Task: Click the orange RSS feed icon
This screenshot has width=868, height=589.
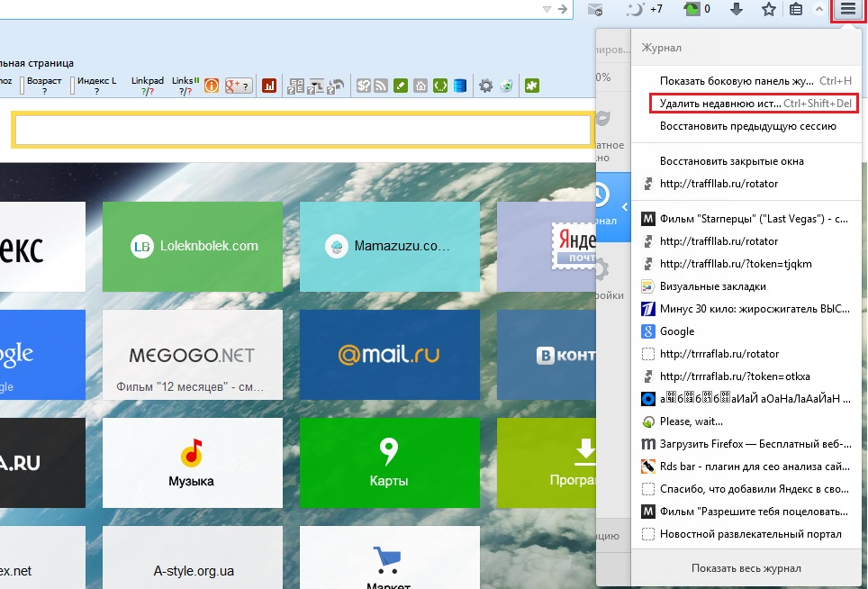Action: (381, 86)
